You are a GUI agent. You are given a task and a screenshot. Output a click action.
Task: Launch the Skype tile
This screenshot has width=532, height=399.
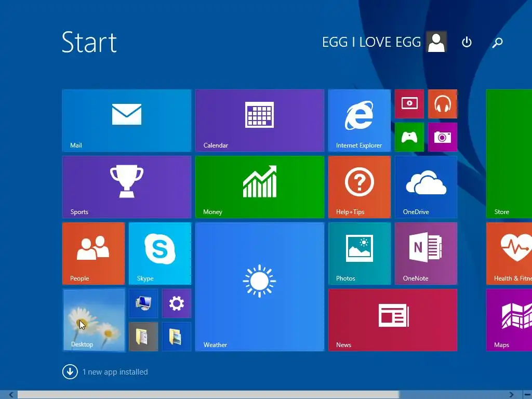click(160, 254)
